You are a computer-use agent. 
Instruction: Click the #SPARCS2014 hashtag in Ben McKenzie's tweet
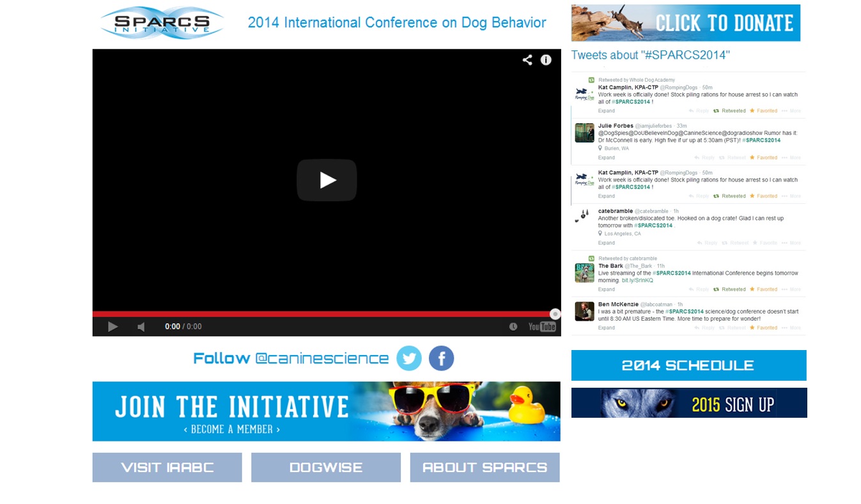pyautogui.click(x=685, y=312)
